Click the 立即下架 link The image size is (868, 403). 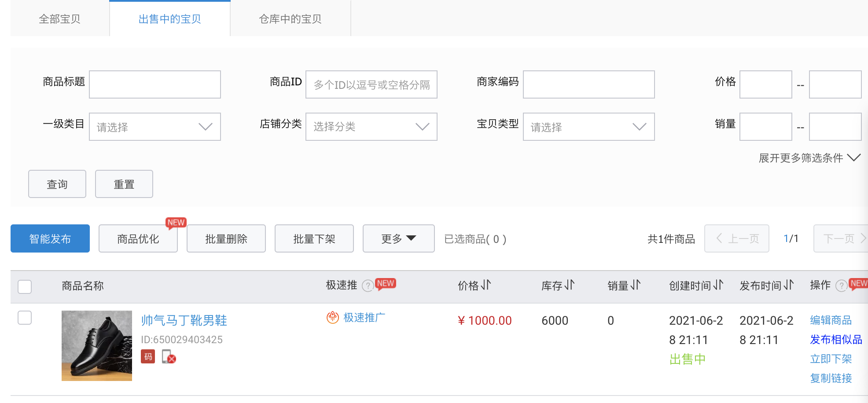coord(831,359)
